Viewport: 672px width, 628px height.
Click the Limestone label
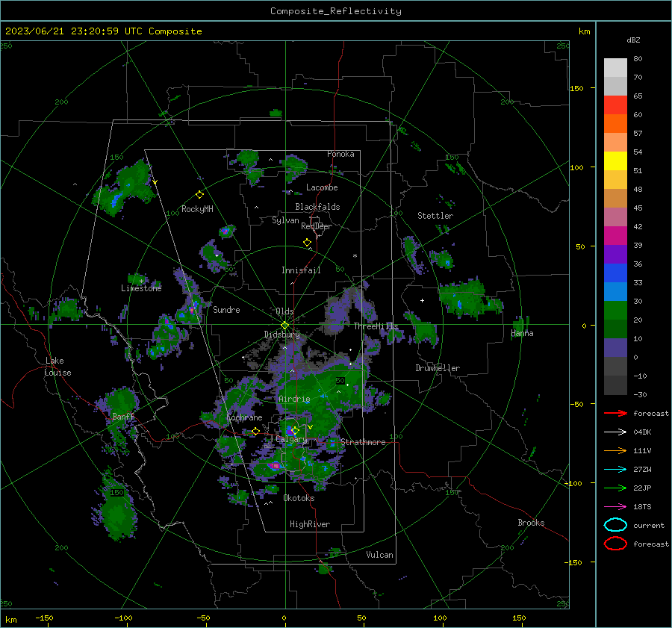141,288
